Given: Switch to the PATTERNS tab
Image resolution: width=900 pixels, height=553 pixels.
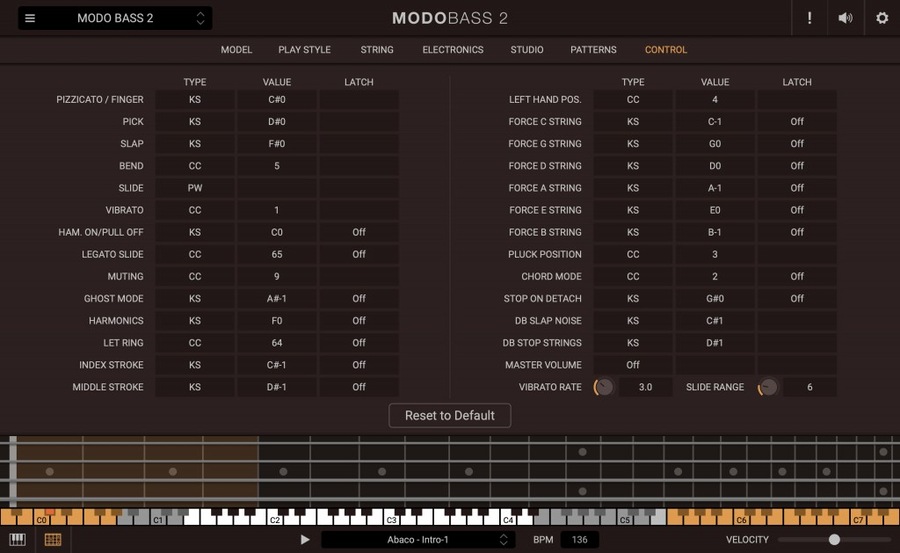Looking at the screenshot, I should [593, 50].
